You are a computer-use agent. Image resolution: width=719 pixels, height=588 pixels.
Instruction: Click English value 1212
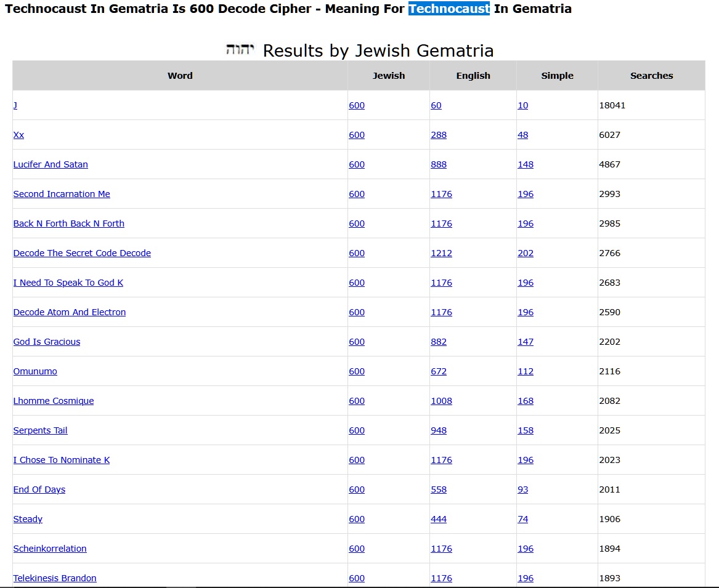[x=442, y=253]
